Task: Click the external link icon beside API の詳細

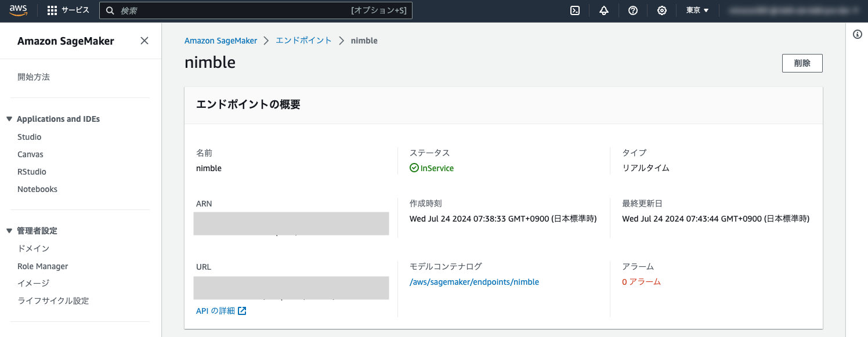Action: pyautogui.click(x=242, y=310)
